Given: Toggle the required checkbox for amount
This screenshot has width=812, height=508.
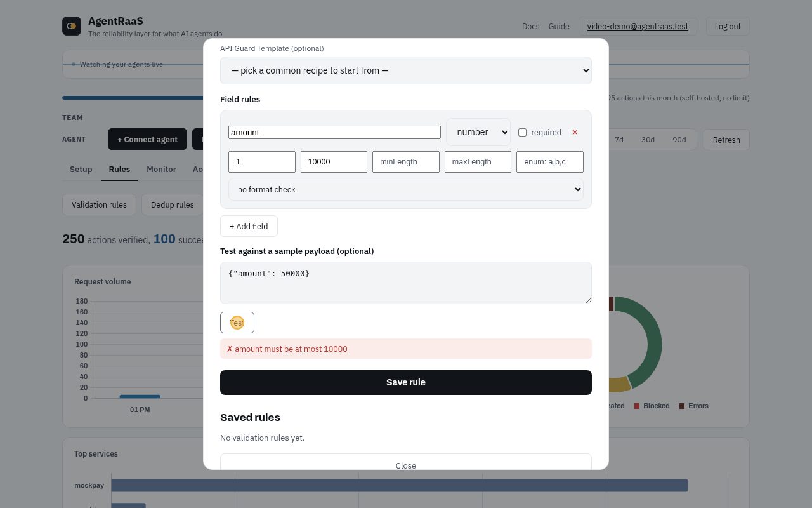Looking at the screenshot, I should coord(522,132).
